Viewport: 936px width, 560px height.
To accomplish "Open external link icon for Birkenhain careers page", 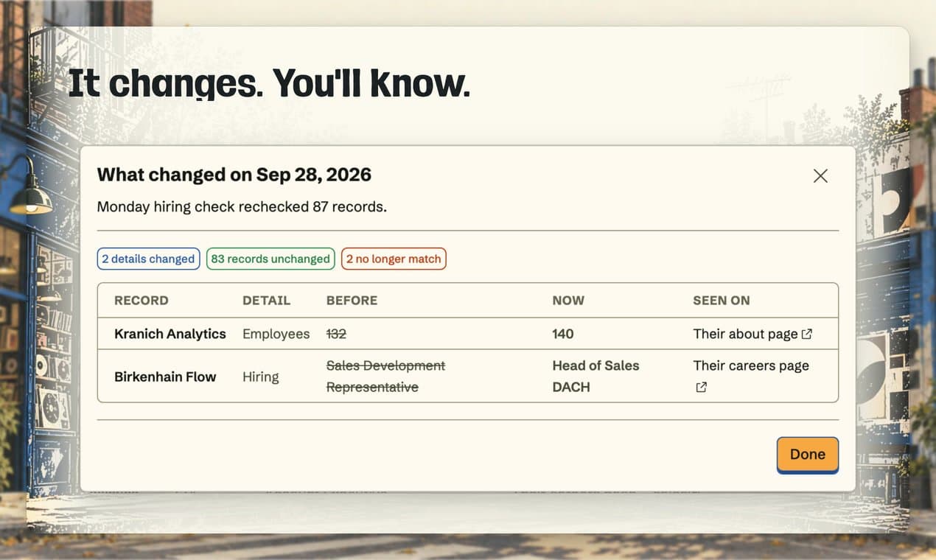I will (701, 387).
